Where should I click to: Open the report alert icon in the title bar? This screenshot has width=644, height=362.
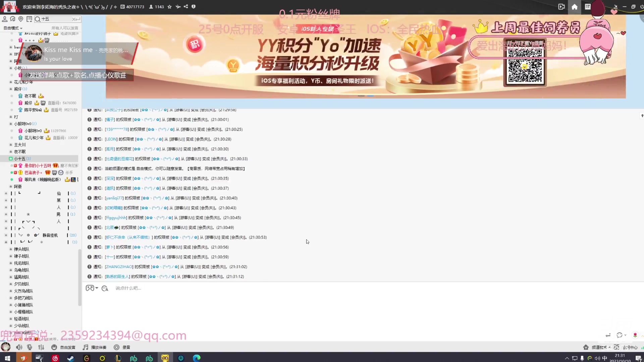coord(194,7)
